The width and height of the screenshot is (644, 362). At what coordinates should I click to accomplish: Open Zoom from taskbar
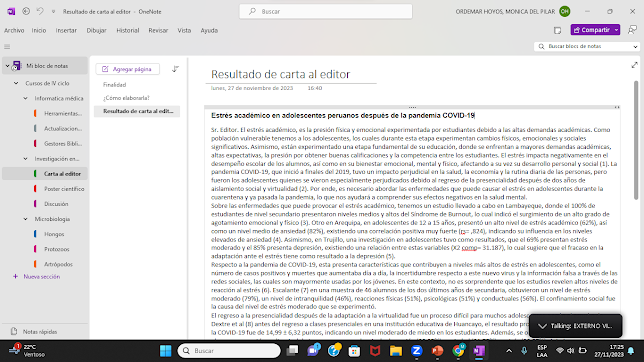pyautogui.click(x=416, y=351)
